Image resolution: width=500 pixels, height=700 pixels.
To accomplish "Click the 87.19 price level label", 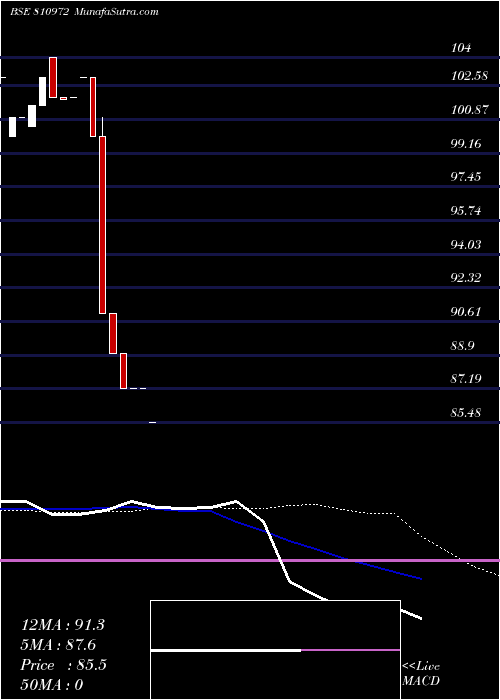I will click(466, 379).
